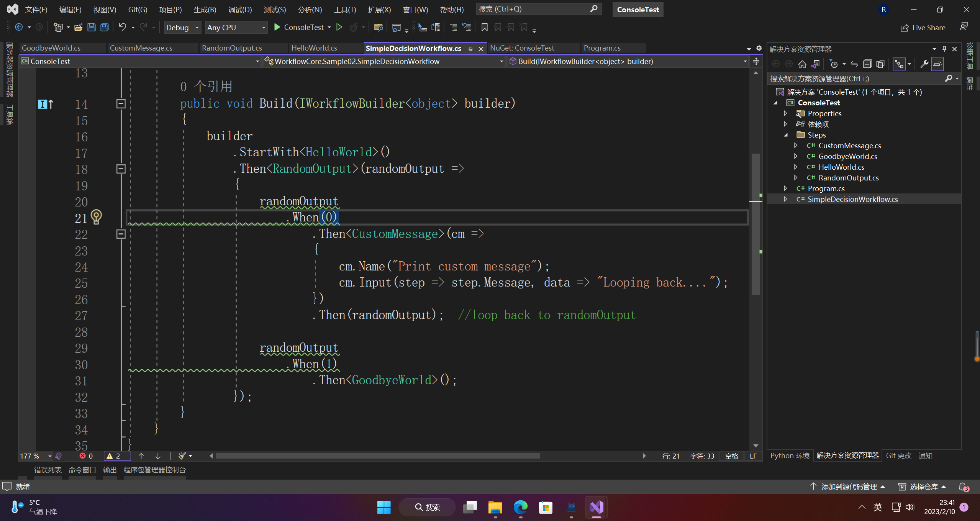The height and width of the screenshot is (521, 980).
Task: Click the horizontal editor scrollbar
Action: (377, 456)
